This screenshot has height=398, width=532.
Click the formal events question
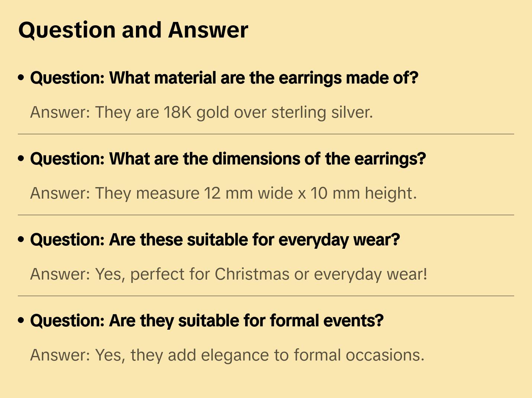[x=207, y=321]
